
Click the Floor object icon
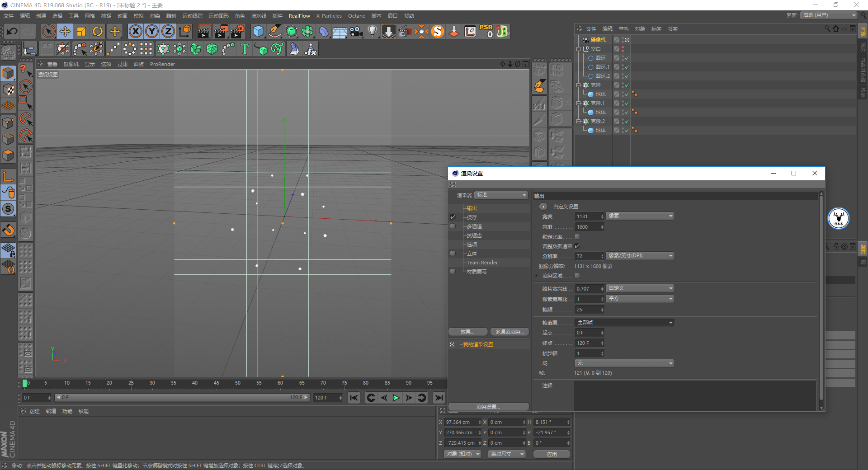tap(340, 31)
